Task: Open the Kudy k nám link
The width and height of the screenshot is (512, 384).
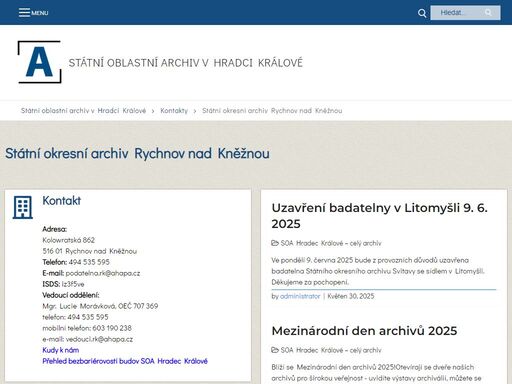Action: (61, 350)
